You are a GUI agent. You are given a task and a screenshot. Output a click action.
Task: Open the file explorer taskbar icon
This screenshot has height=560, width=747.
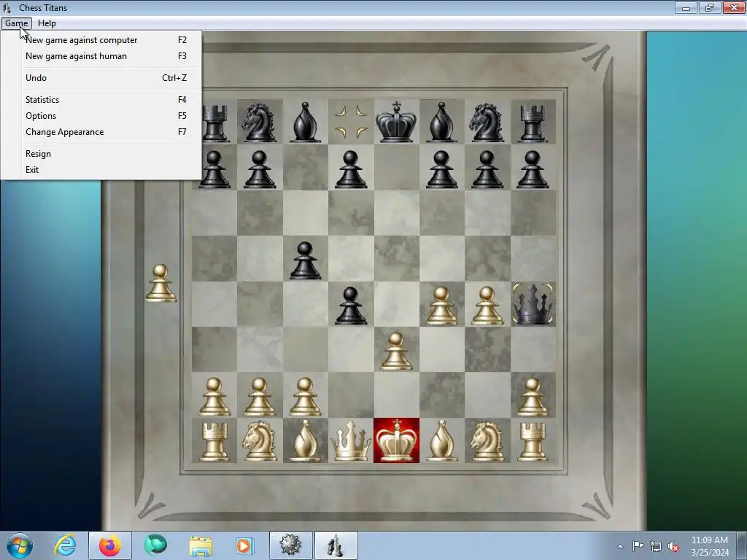point(201,545)
